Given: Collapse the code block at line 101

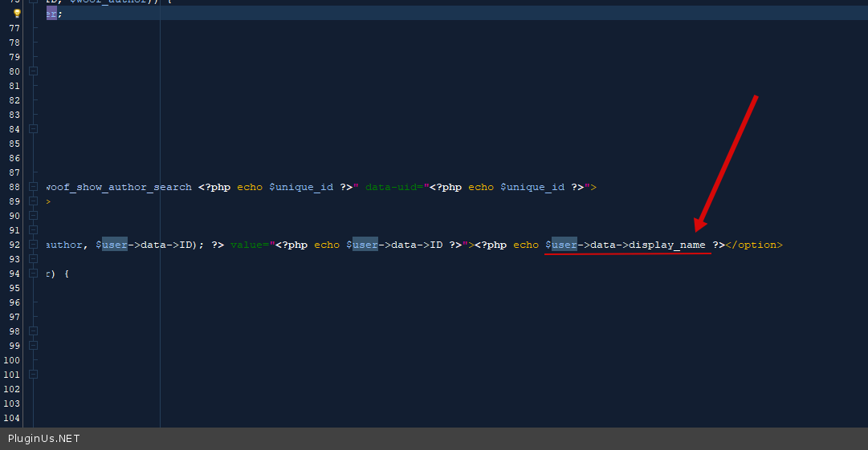Looking at the screenshot, I should pyautogui.click(x=33, y=375).
